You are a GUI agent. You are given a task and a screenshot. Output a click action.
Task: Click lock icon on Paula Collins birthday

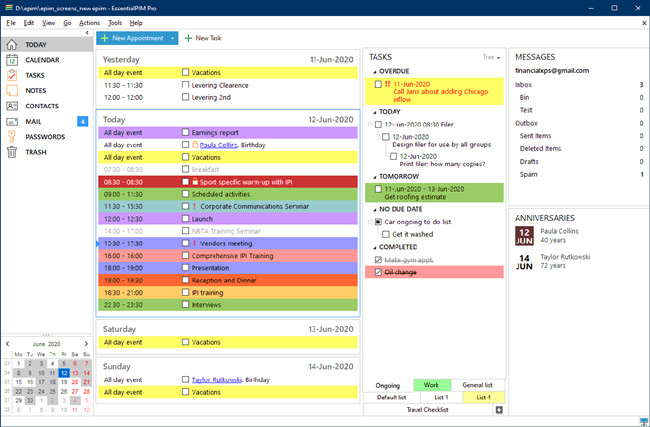tap(195, 145)
